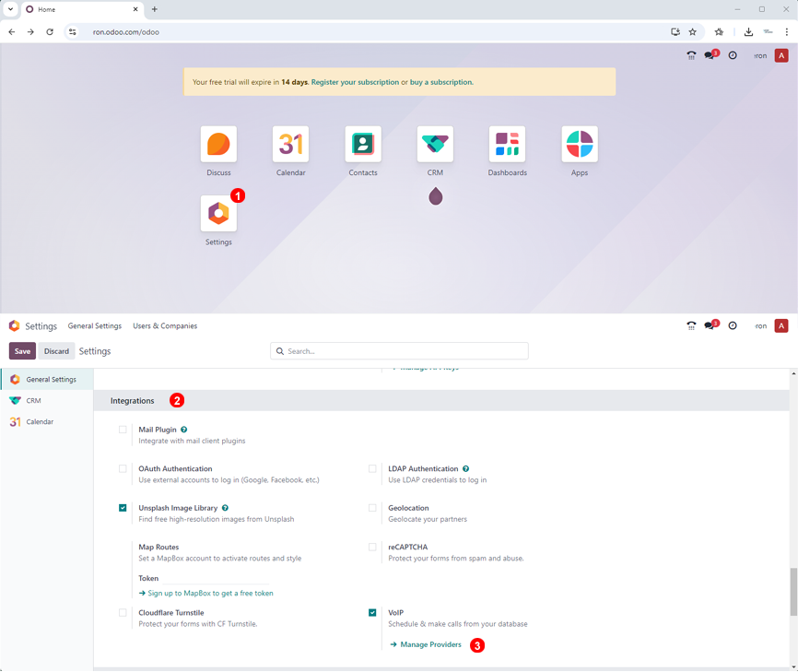
Task: Launch the CRM app
Action: point(434,144)
